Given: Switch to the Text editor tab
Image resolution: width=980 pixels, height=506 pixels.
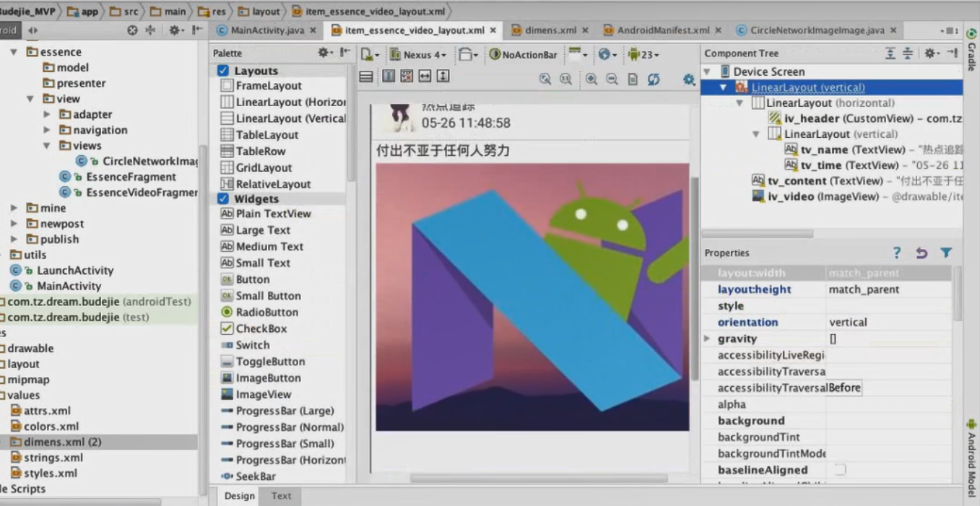Looking at the screenshot, I should coord(282,496).
